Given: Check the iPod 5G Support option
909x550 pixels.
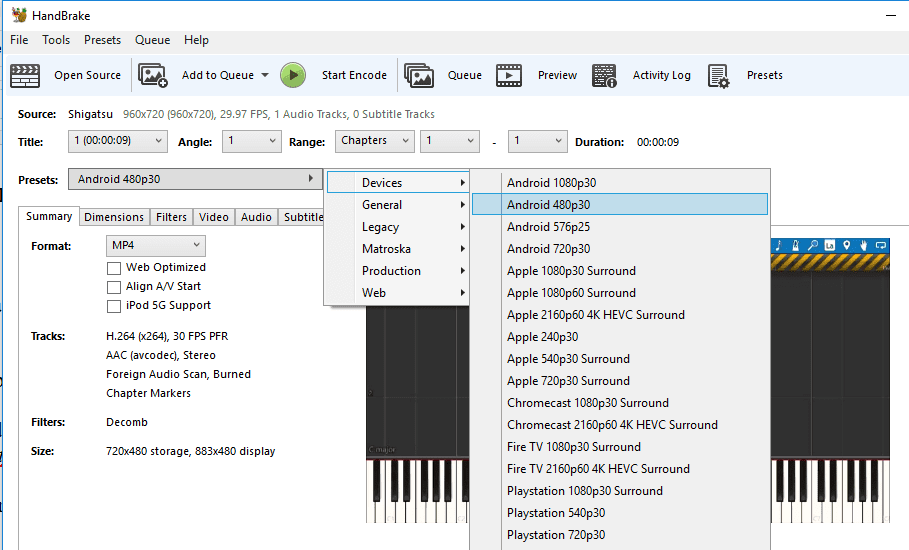Looking at the screenshot, I should click(x=114, y=306).
